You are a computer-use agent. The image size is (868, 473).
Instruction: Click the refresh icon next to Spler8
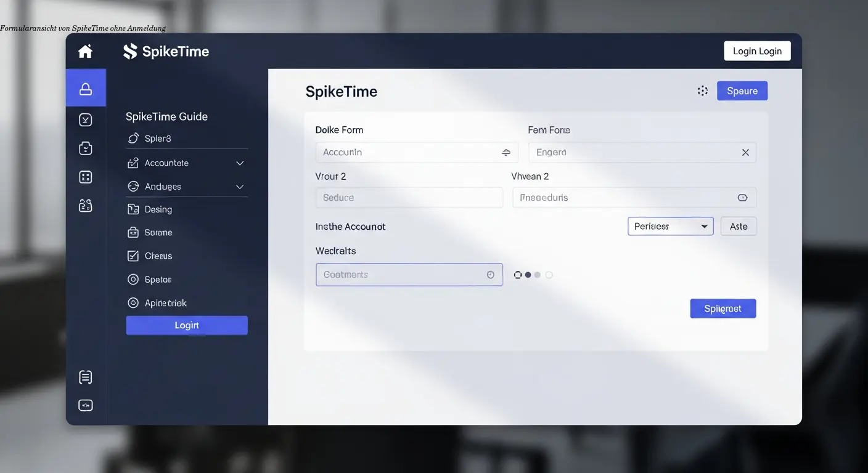click(x=133, y=138)
